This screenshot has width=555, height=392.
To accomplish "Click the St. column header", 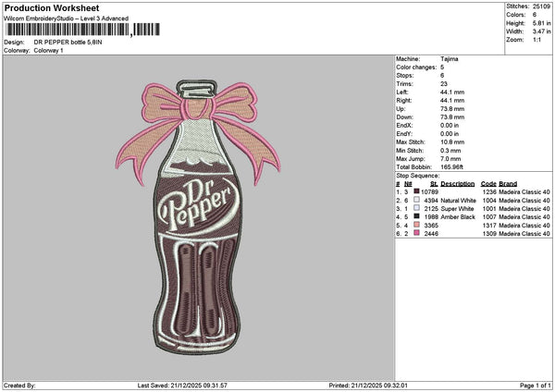I will tap(434, 184).
